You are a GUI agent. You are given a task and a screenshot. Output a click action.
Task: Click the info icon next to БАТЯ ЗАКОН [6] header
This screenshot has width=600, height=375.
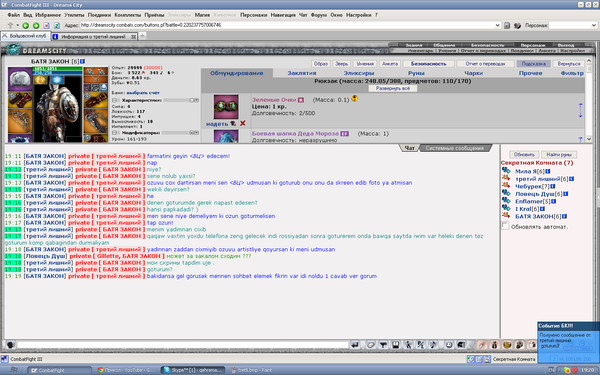click(83, 61)
